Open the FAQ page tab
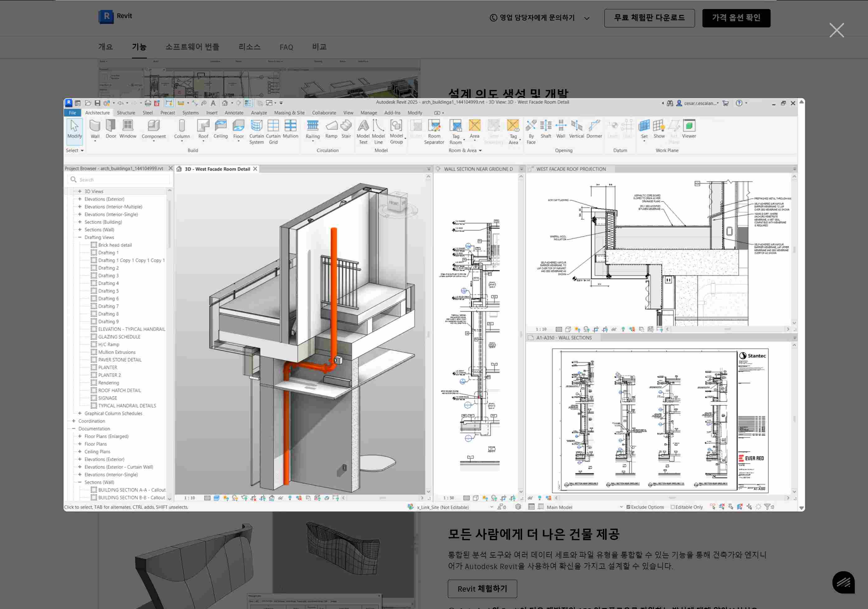The image size is (868, 609). [286, 47]
